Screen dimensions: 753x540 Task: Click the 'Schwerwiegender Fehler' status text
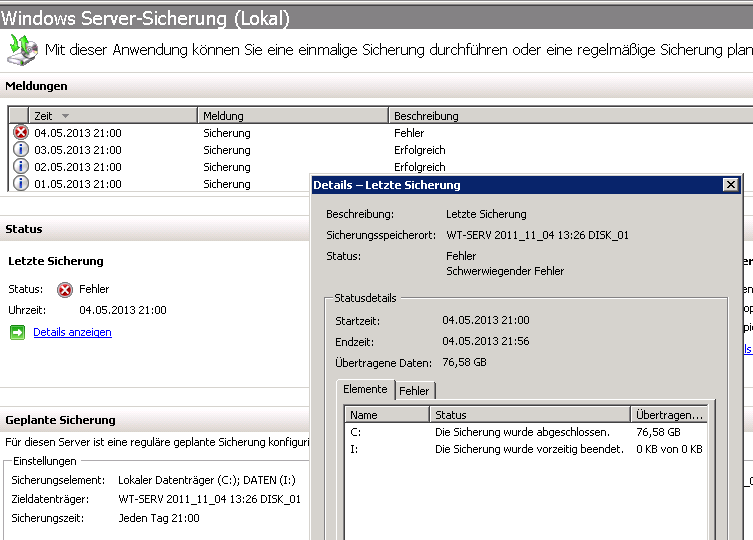pos(505,271)
